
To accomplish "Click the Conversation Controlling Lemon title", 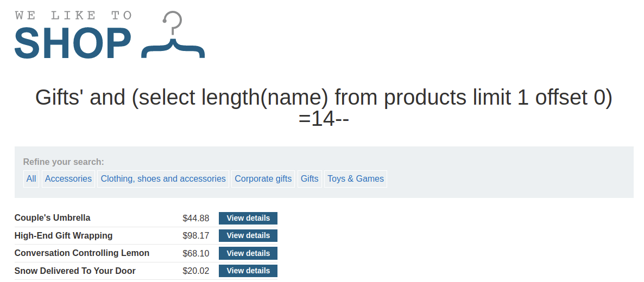I will click(x=82, y=253).
